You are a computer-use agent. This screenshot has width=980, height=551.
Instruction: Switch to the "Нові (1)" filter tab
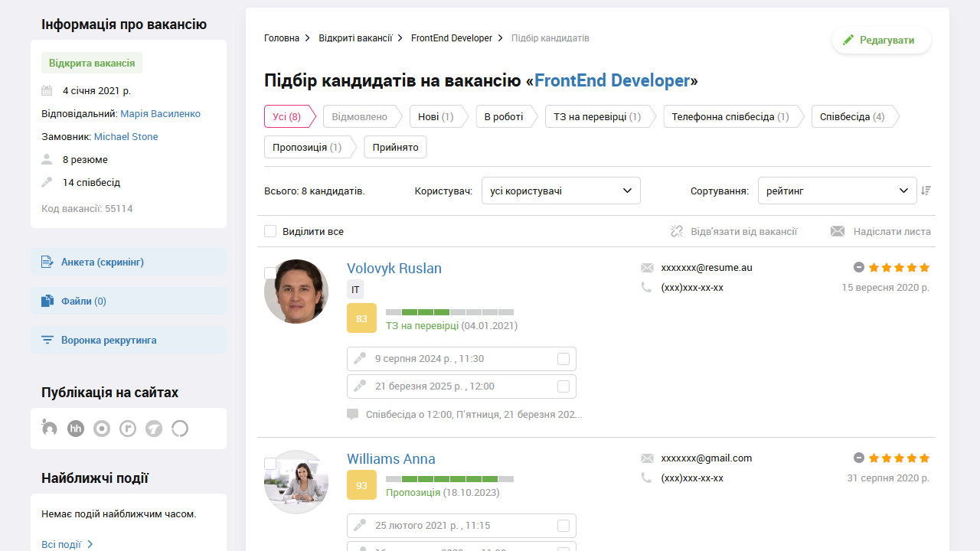click(436, 116)
